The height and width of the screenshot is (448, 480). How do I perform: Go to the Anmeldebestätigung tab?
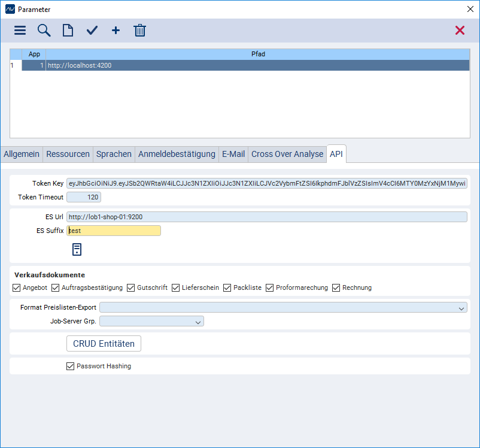click(x=177, y=154)
